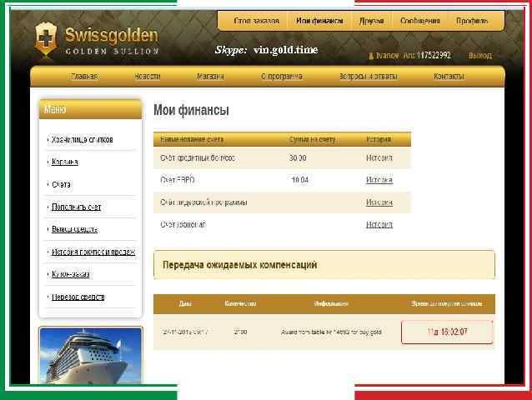The height and width of the screenshot is (400, 532).
Task: Open the Сообщения tab
Action: 420,21
